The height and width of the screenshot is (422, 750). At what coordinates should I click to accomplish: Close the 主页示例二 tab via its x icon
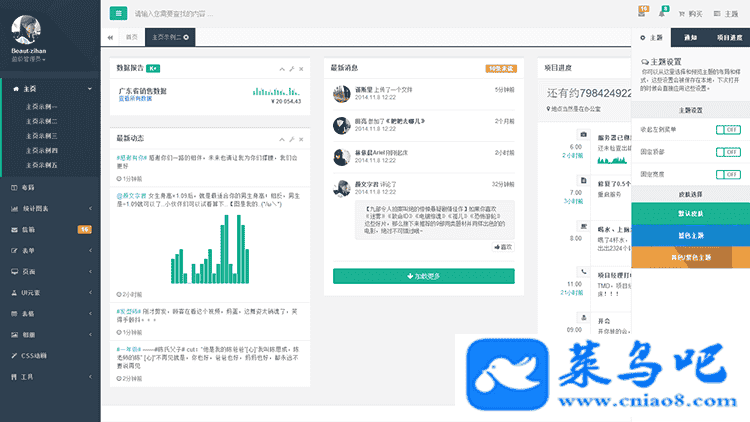(x=186, y=37)
